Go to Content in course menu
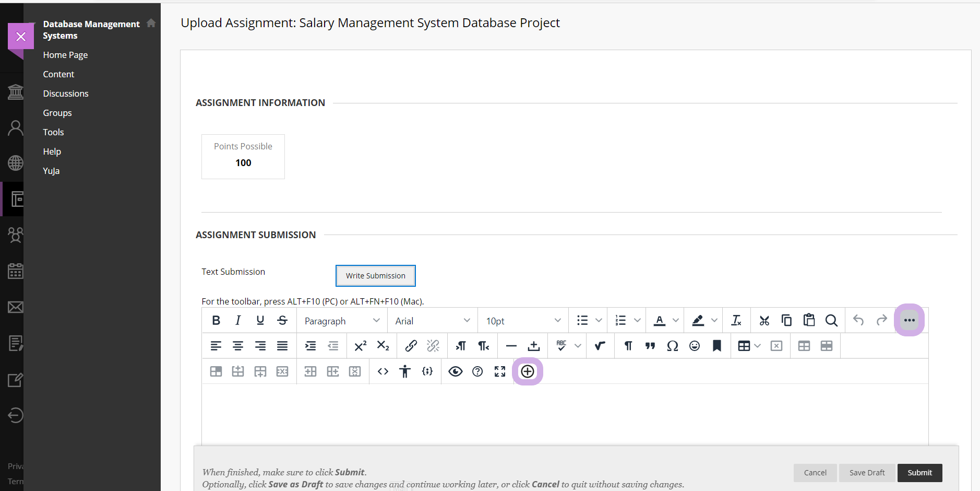This screenshot has height=491, width=980. pos(58,74)
